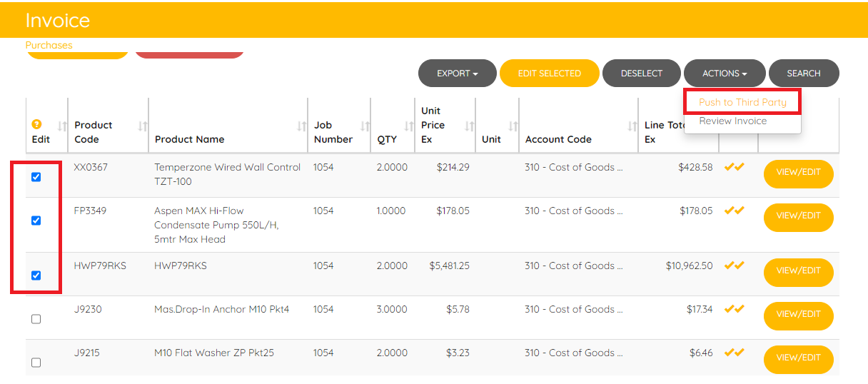Check the J9230 row checkbox

[36, 319]
